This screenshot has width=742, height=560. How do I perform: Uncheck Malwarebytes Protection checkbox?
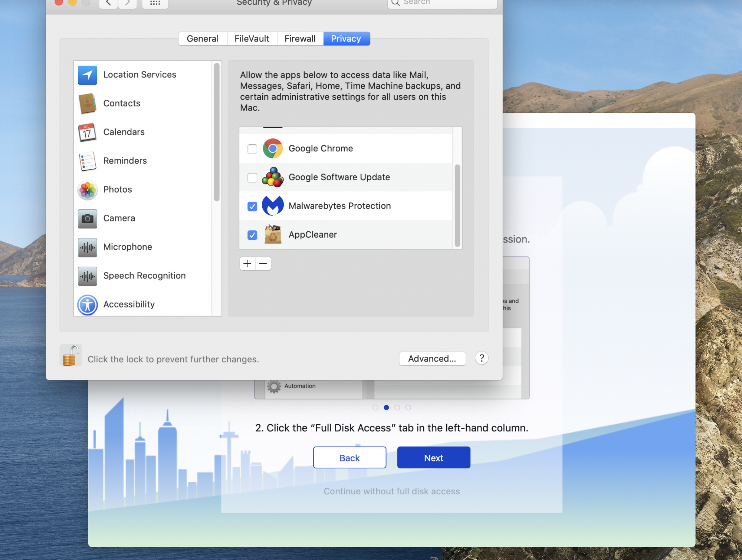tap(252, 206)
